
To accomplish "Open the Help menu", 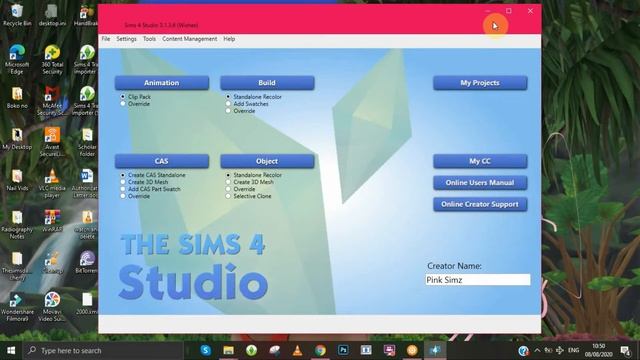I will (229, 39).
